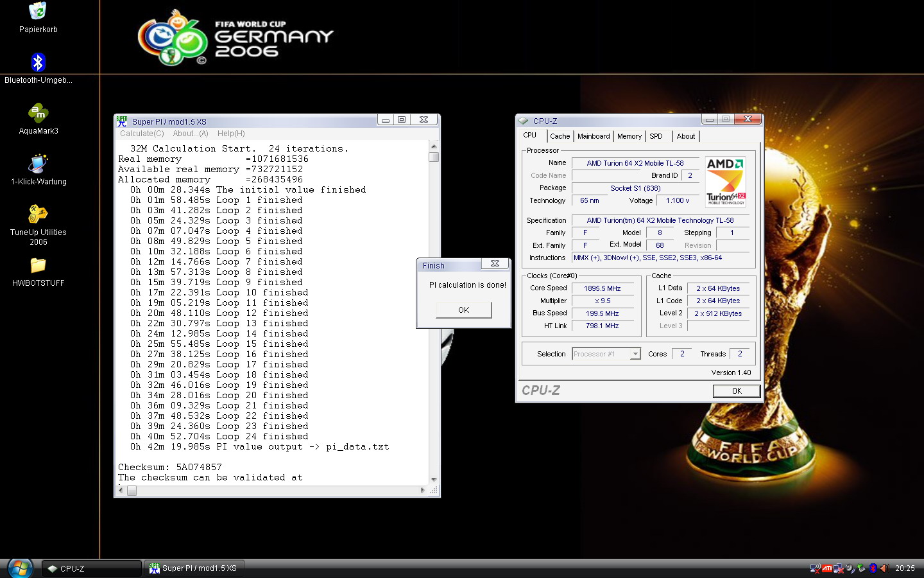This screenshot has height=578, width=924.
Task: Click the Package Socket S1 (638) field
Action: [635, 188]
